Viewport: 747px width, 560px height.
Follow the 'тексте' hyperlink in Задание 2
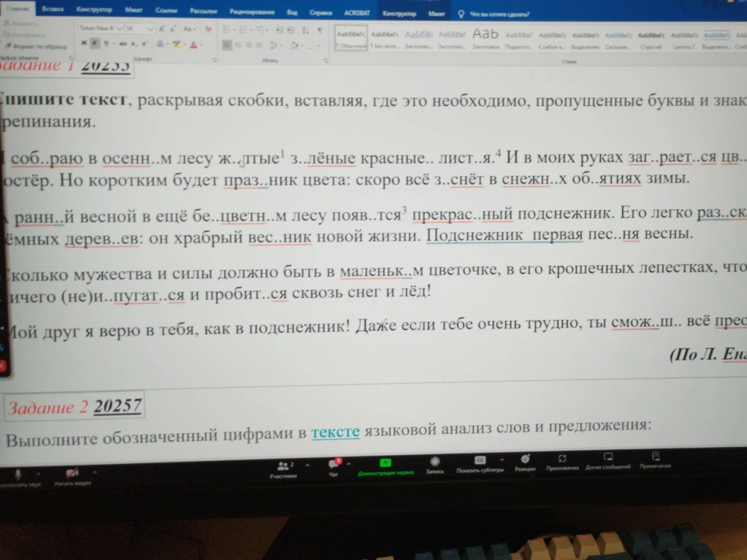point(336,432)
